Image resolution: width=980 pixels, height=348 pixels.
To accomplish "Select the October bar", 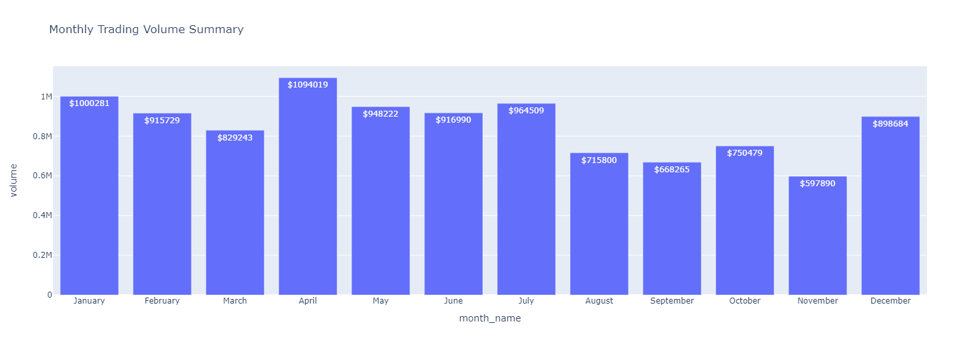I will click(x=745, y=225).
